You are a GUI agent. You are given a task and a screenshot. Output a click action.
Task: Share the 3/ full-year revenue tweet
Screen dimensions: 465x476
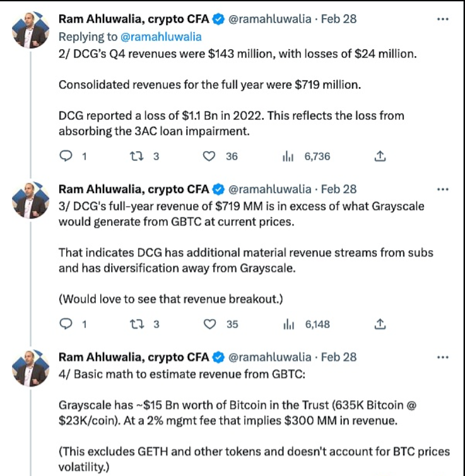click(x=380, y=325)
